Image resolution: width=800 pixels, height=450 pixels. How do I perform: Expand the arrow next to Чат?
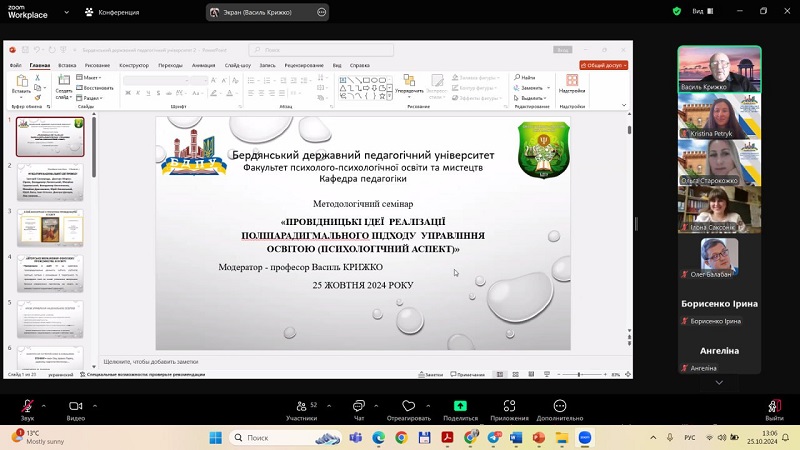pos(376,406)
